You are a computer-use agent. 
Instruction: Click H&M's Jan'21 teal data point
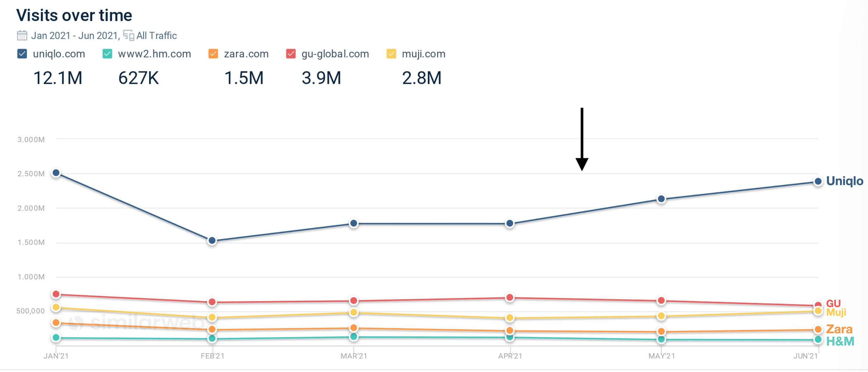click(x=56, y=338)
